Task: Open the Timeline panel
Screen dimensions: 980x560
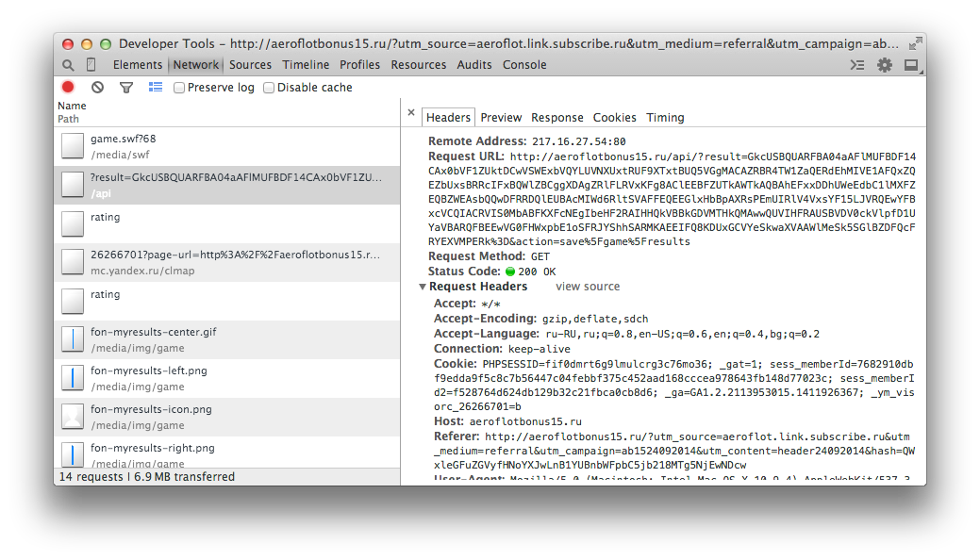Action: tap(306, 65)
